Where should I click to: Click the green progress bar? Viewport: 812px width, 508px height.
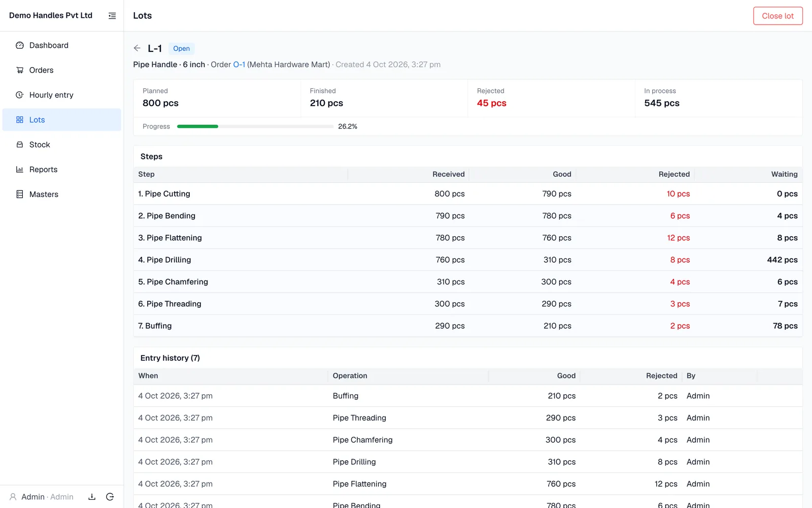coord(197,126)
